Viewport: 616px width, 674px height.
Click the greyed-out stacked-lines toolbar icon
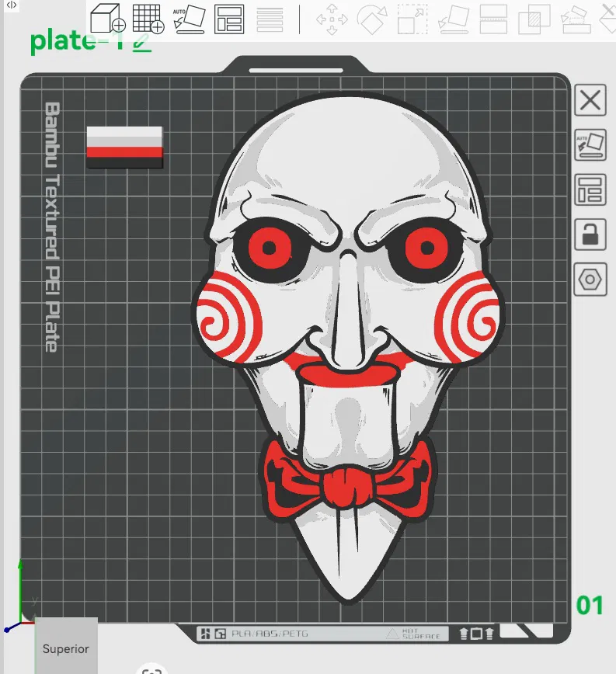tap(270, 19)
